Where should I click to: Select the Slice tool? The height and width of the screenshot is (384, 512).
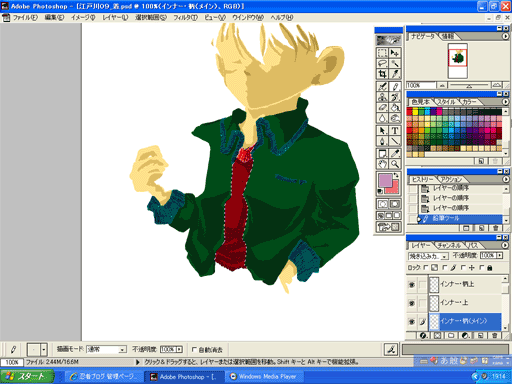(x=395, y=74)
